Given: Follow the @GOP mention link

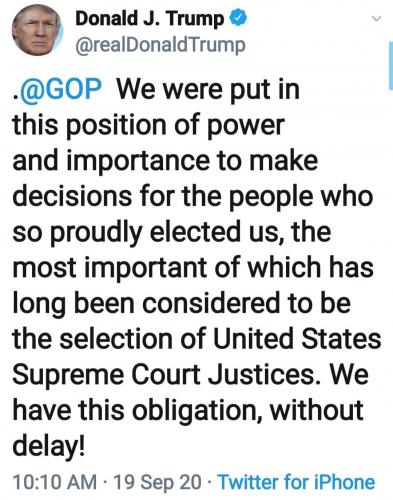Looking at the screenshot, I should pyautogui.click(x=59, y=89).
